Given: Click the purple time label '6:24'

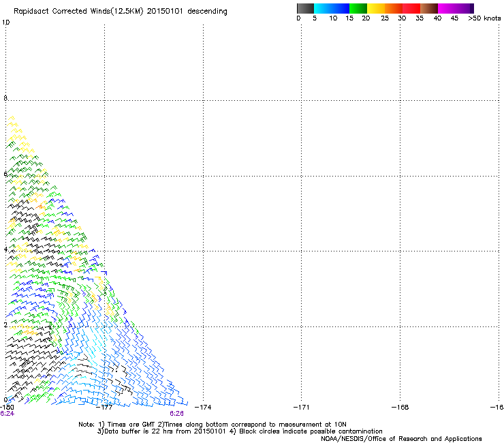Looking at the screenshot, I should coord(7,414).
